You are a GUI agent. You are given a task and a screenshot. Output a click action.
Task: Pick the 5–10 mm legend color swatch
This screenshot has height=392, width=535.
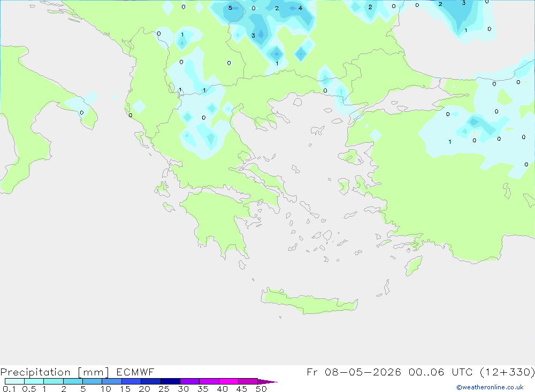(x=93, y=381)
